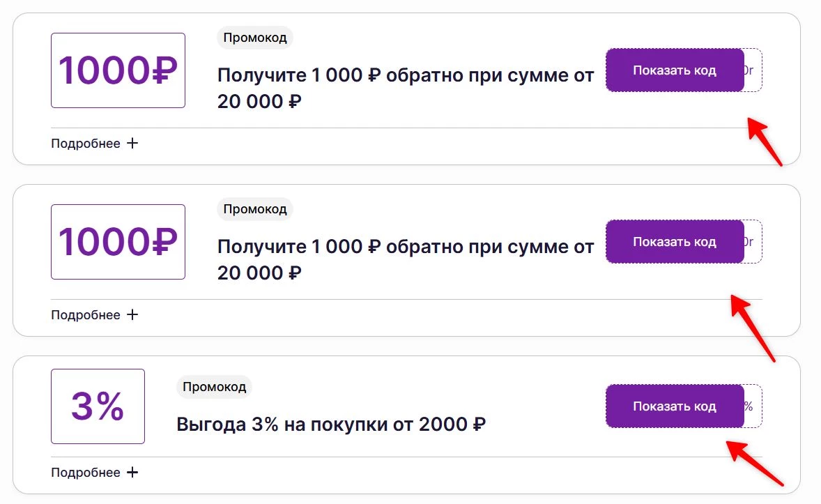821x504 pixels.
Task: Click the first 1000₽ discount badge
Action: [117, 70]
